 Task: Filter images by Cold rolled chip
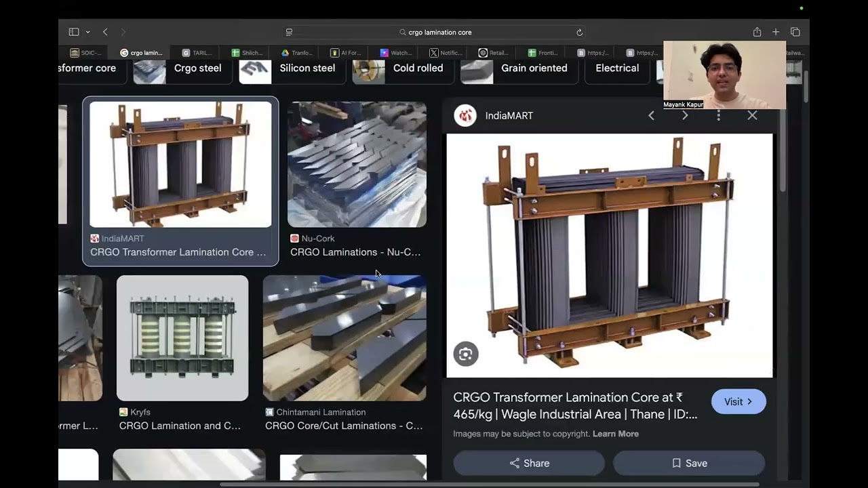pos(402,68)
